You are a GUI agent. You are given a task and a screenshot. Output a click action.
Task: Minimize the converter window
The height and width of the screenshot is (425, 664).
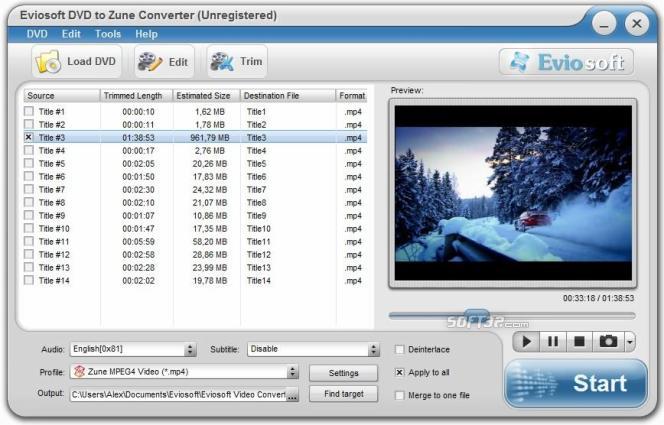pos(604,24)
